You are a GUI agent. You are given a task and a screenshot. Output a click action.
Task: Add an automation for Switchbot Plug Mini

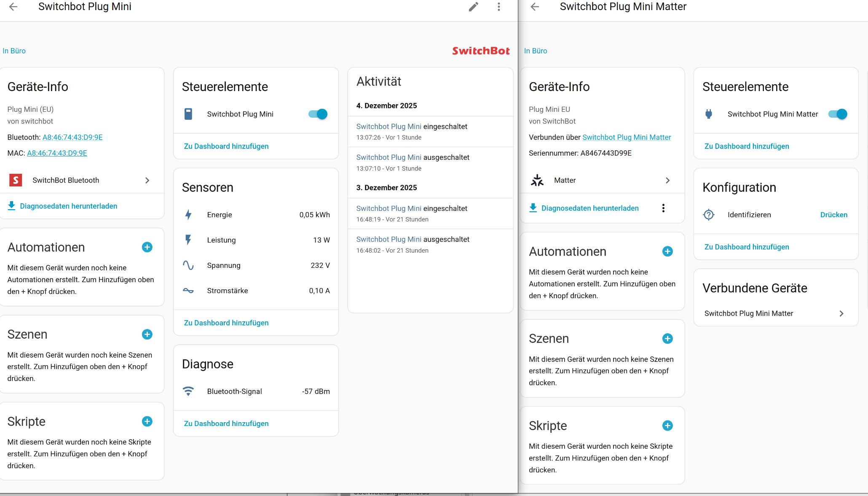[x=147, y=247]
